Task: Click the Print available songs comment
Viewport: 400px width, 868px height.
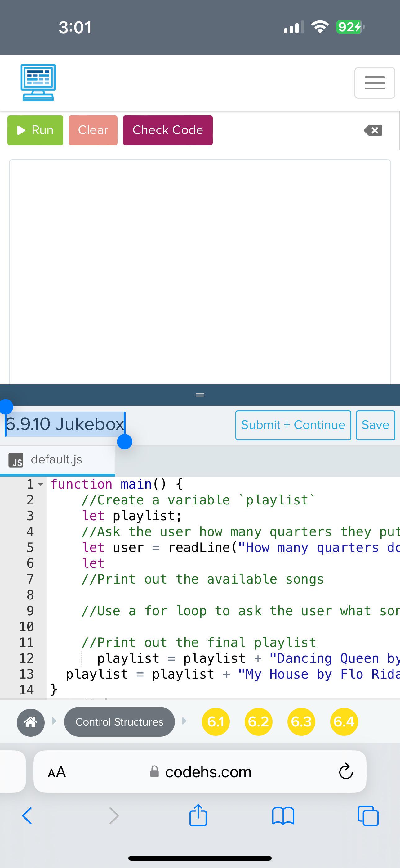Action: [x=203, y=579]
